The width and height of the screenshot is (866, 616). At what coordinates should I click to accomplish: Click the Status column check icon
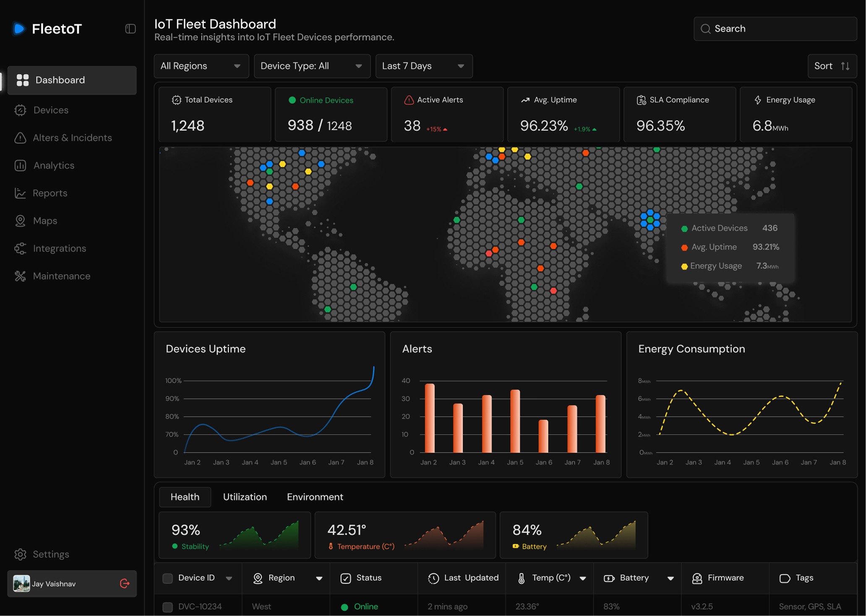[x=346, y=578]
